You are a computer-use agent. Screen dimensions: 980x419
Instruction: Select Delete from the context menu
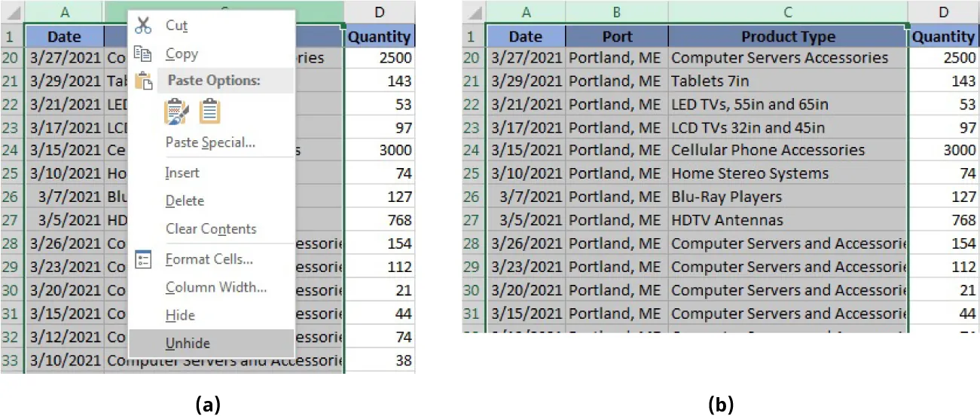click(185, 200)
